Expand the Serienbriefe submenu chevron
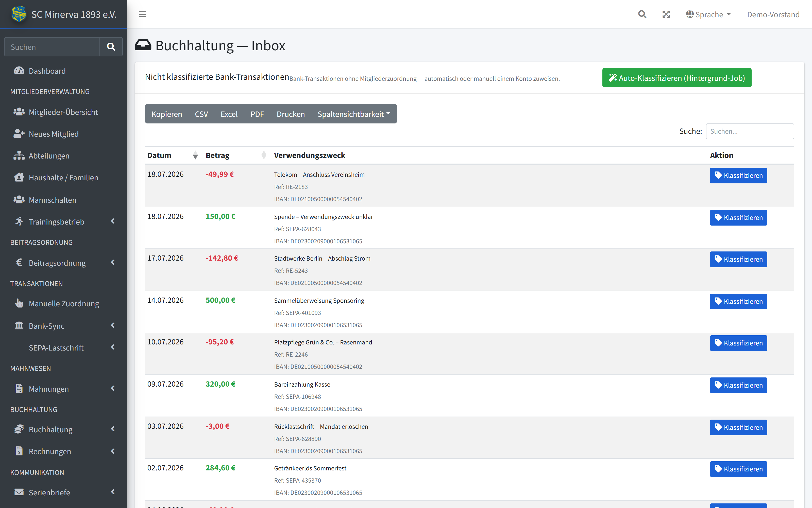Screen dimensions: 812x508 pyautogui.click(x=113, y=492)
